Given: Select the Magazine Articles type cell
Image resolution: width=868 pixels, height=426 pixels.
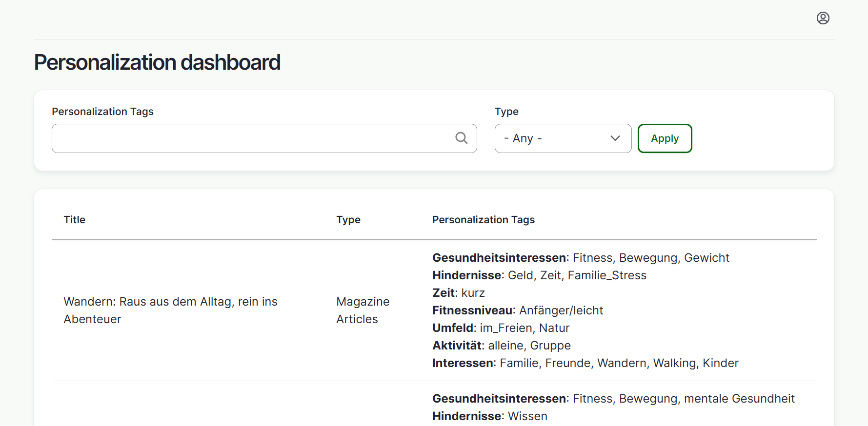Looking at the screenshot, I should 363,310.
